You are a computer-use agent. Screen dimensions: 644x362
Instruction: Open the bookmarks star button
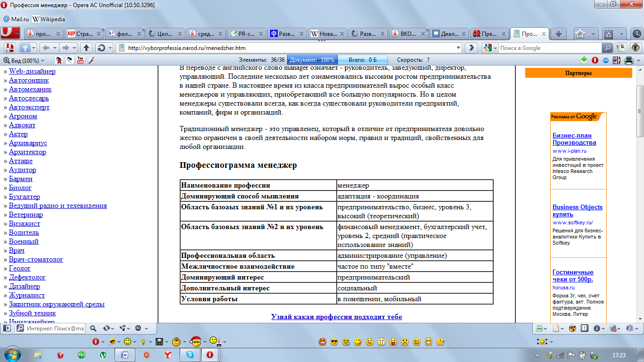point(580,33)
